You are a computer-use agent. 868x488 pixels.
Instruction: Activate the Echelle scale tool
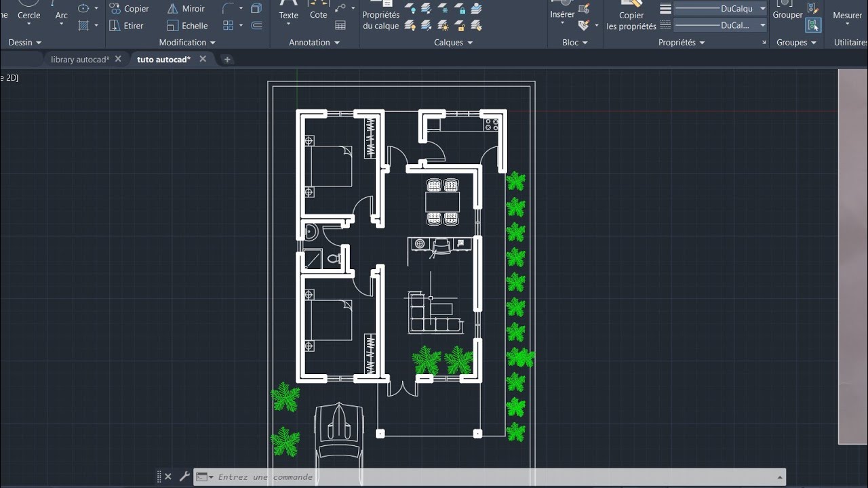(x=187, y=26)
